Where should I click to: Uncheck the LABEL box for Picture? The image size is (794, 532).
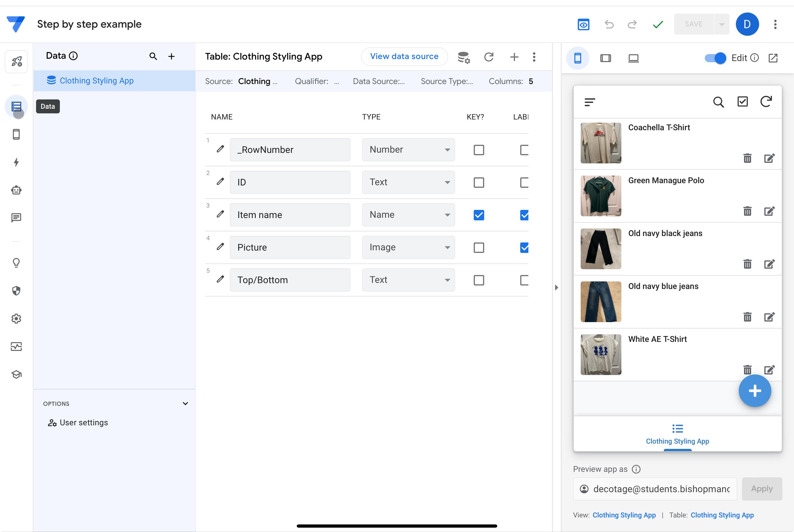click(x=524, y=248)
